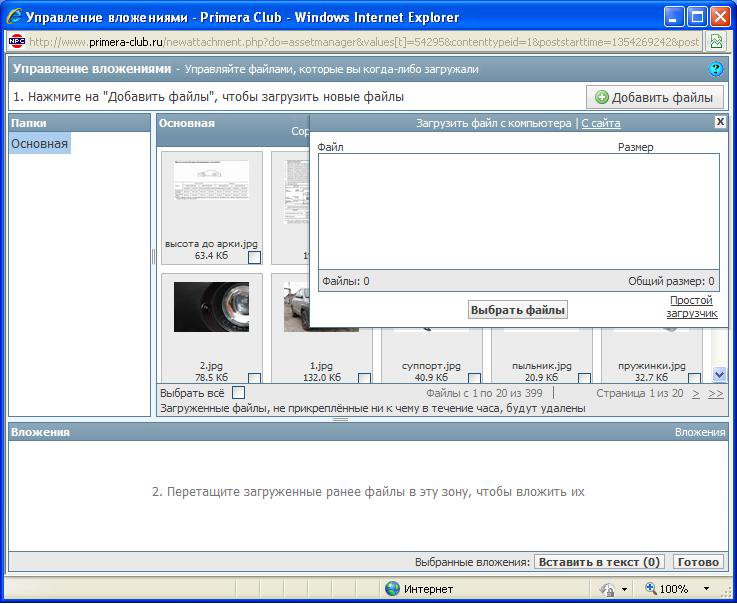The height and width of the screenshot is (604, 737).
Task: Select the Основная folder in Папки list
Action: click(39, 143)
